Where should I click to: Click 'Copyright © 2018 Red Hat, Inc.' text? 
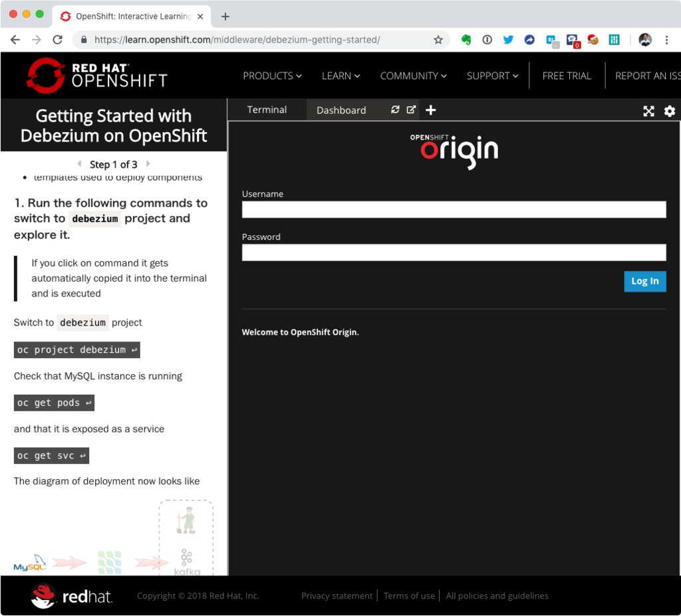pos(198,596)
